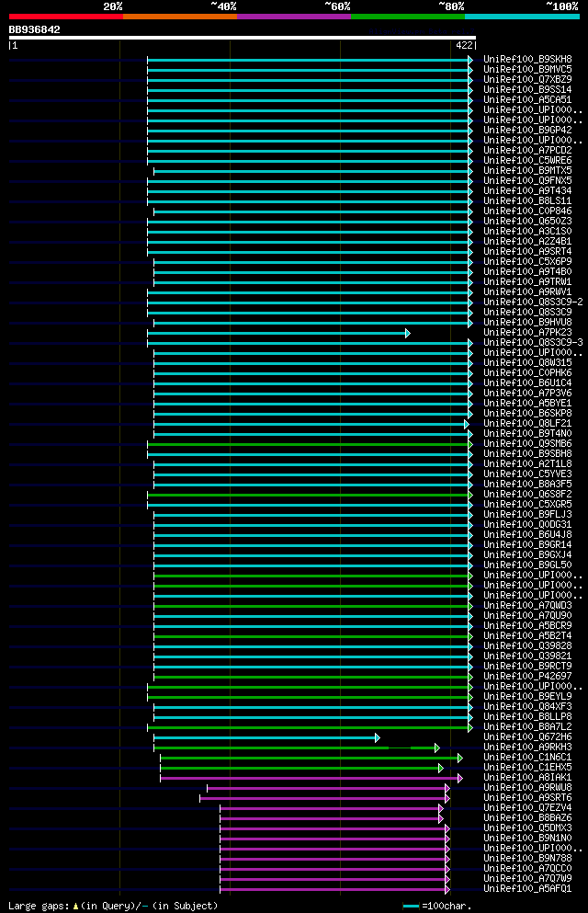This screenshot has height=913, width=588.
Task: Click the UniRef100_P42697 label
Action: (527, 676)
